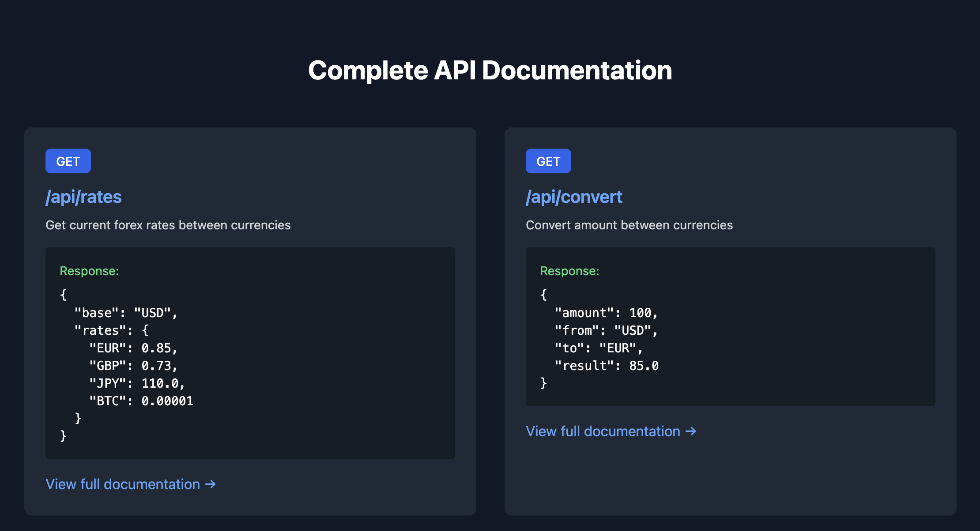This screenshot has height=531, width=980.
Task: Click the arrow icon next to convert documentation link
Action: pyautogui.click(x=690, y=431)
